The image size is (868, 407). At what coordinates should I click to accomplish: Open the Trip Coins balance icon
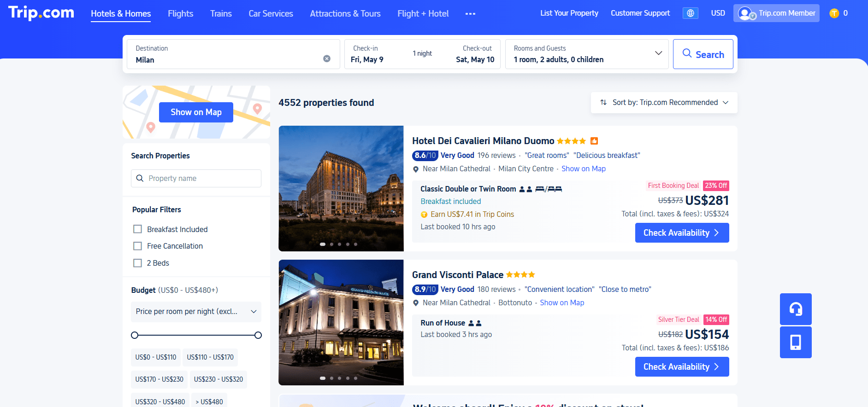point(834,13)
